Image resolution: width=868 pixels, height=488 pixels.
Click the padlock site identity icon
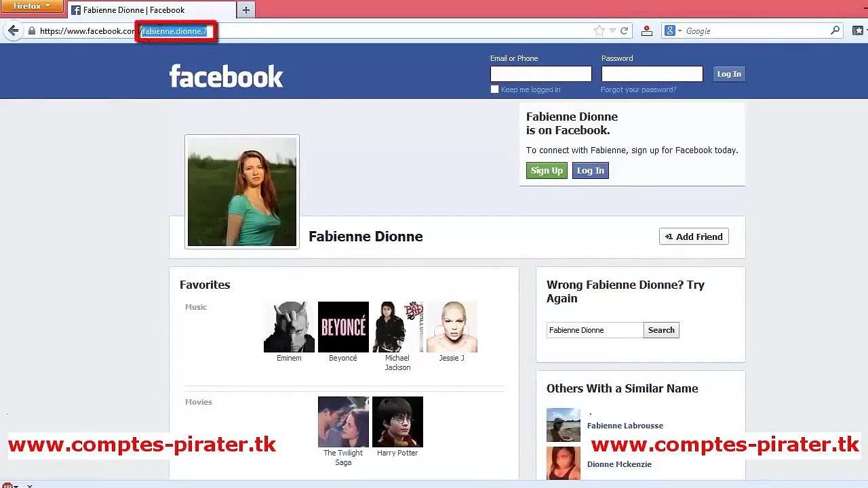(31, 31)
